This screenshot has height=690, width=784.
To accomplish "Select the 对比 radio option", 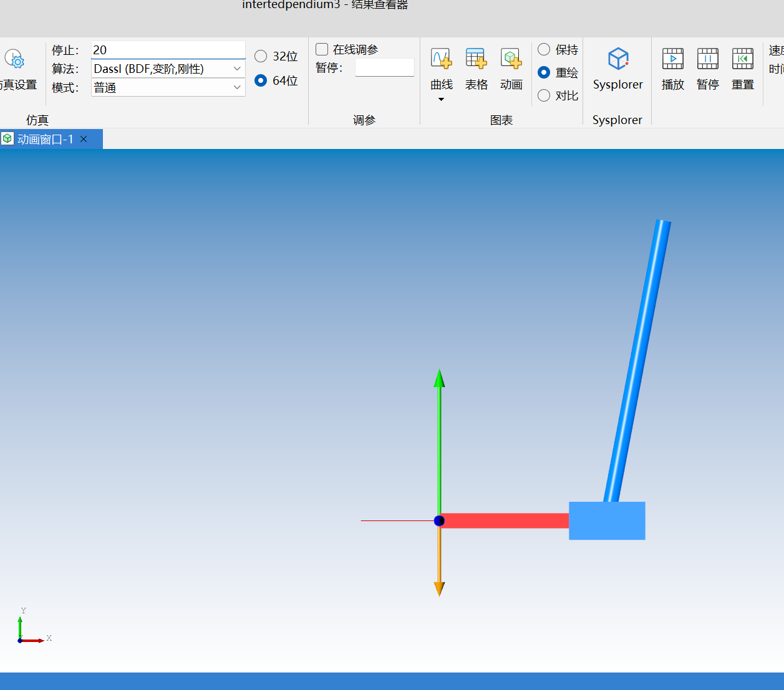I will [544, 95].
